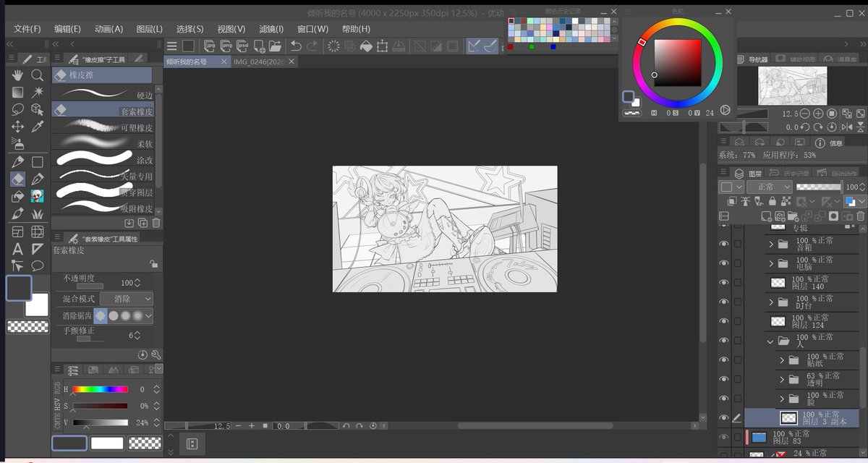The height and width of the screenshot is (463, 868).
Task: Select the Zoom magnifier tool
Action: (38, 75)
